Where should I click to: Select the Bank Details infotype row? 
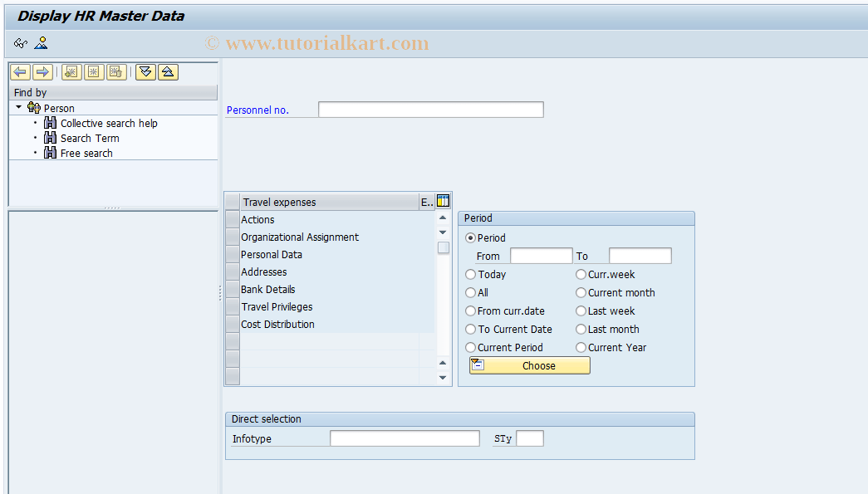[x=266, y=289]
